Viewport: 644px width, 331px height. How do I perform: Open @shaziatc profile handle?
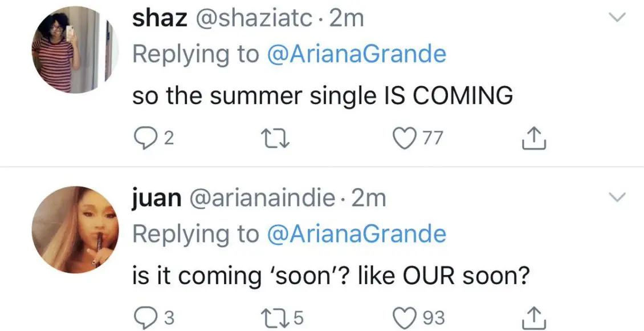click(x=254, y=19)
